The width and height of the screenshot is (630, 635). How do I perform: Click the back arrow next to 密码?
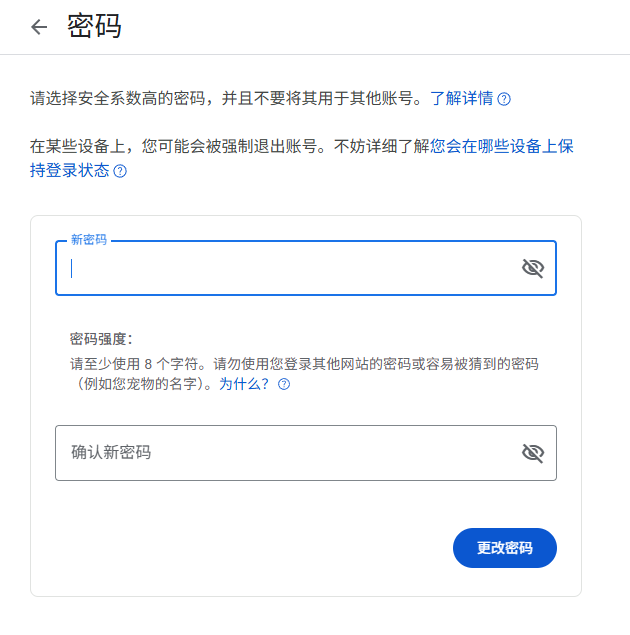click(39, 27)
